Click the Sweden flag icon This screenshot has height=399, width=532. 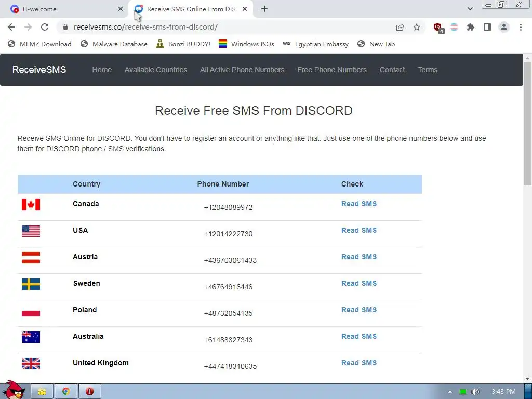[31, 284]
